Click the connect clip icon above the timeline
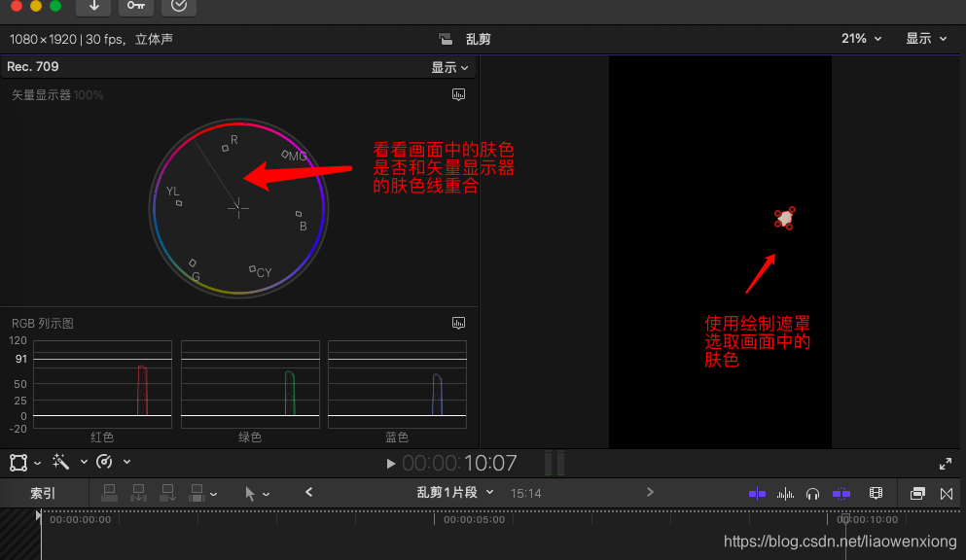 [109, 493]
